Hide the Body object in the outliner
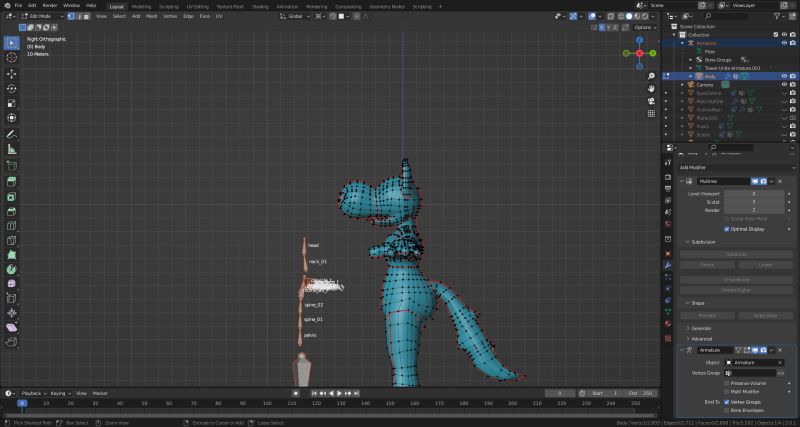The width and height of the screenshot is (800, 427). click(784, 76)
